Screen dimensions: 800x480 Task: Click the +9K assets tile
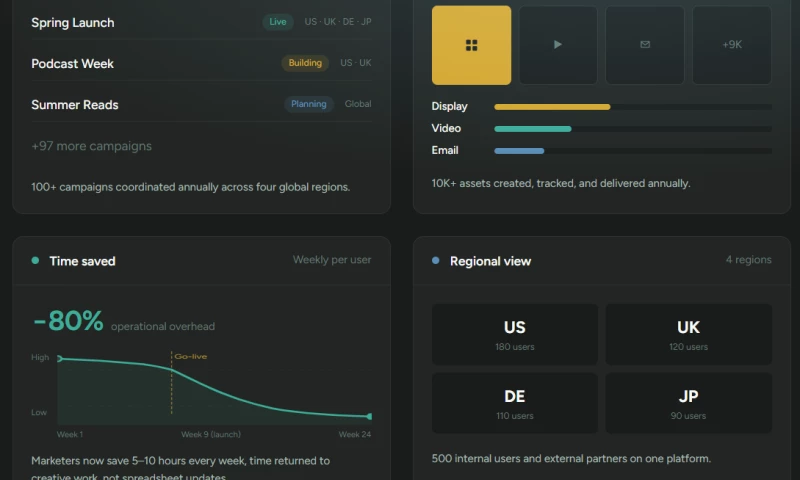click(x=732, y=45)
